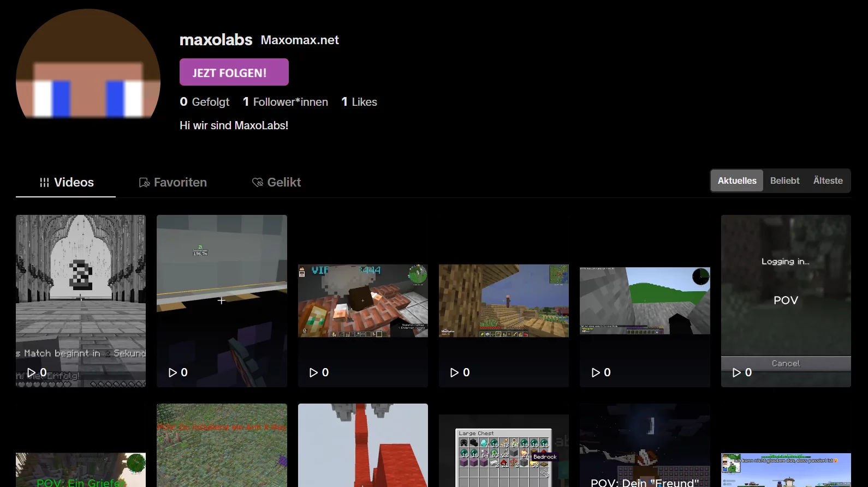Screen dimensions: 868x487
Task: View the 0 Gefolgt list
Action: pyautogui.click(x=205, y=102)
